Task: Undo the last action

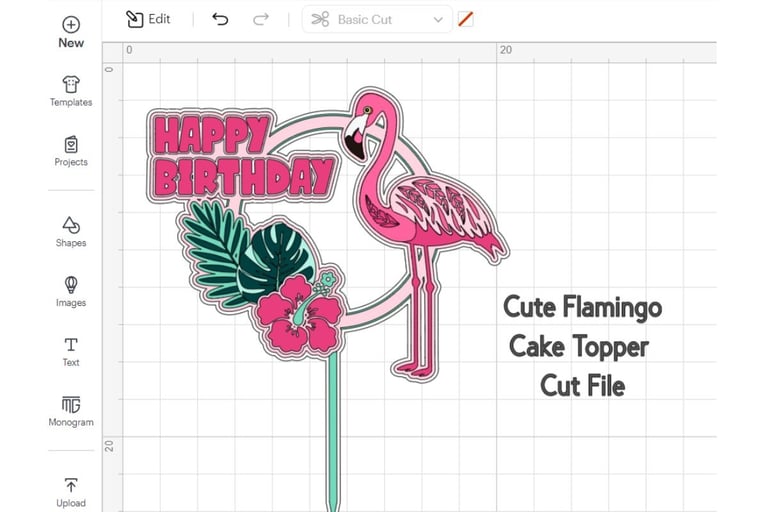Action: tap(220, 20)
